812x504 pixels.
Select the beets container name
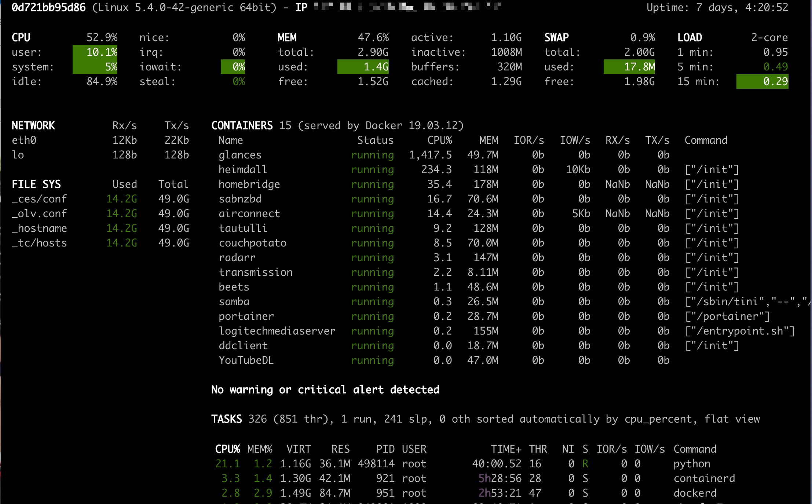[234, 287]
